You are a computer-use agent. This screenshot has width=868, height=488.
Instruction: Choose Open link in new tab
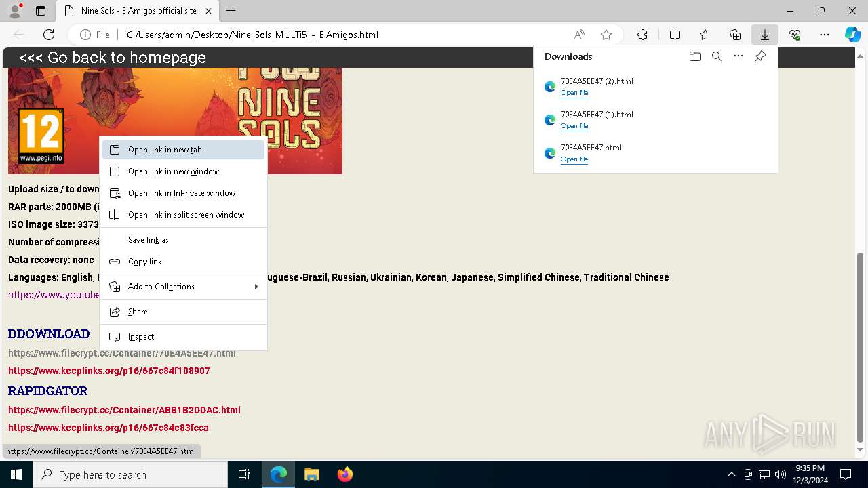(183, 150)
